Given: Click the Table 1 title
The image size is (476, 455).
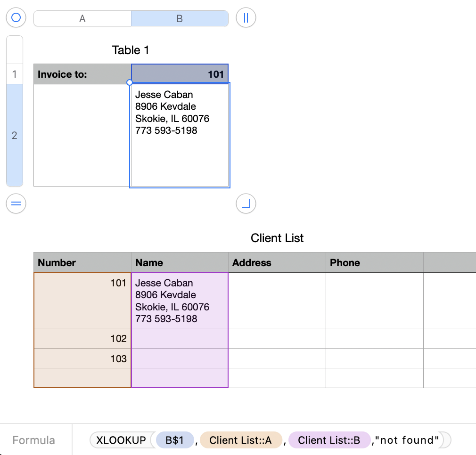Looking at the screenshot, I should (131, 50).
